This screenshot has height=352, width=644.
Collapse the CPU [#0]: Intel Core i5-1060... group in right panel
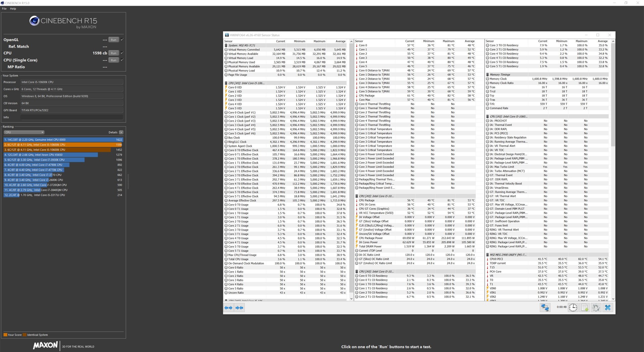point(547,117)
